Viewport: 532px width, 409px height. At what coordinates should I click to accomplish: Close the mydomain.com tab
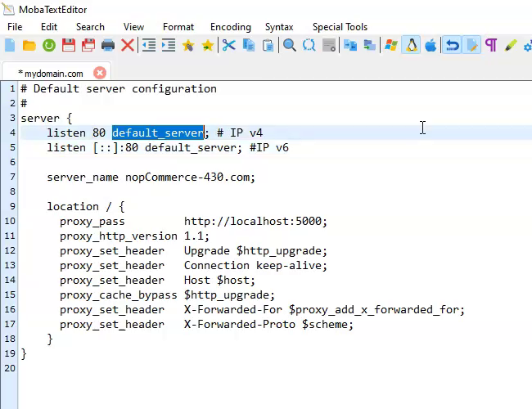point(99,73)
